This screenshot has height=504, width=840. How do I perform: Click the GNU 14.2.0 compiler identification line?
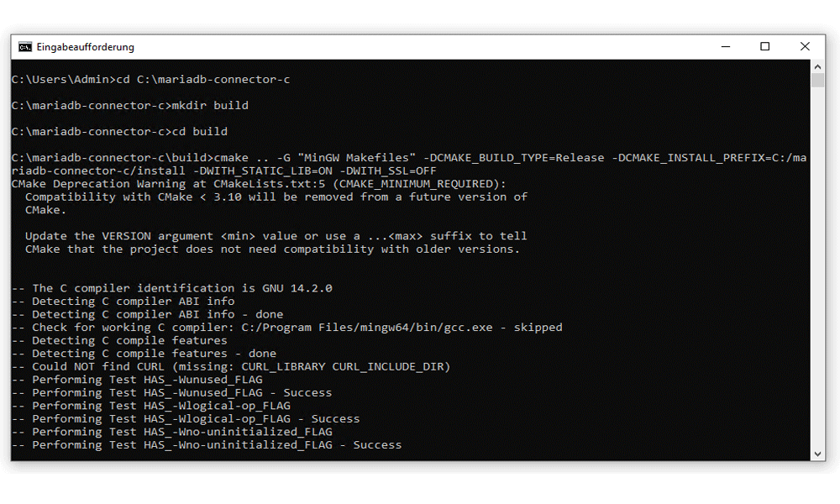point(172,289)
